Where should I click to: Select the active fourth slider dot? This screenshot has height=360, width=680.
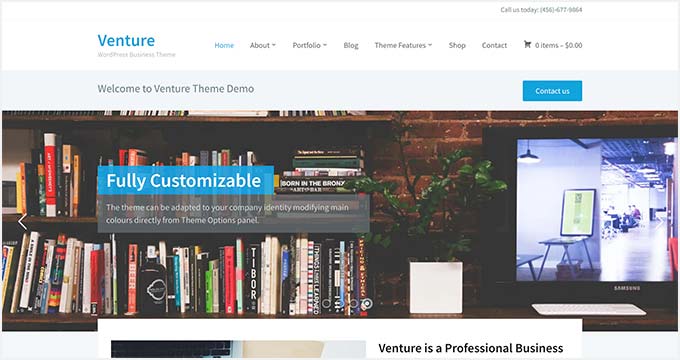[x=367, y=304]
